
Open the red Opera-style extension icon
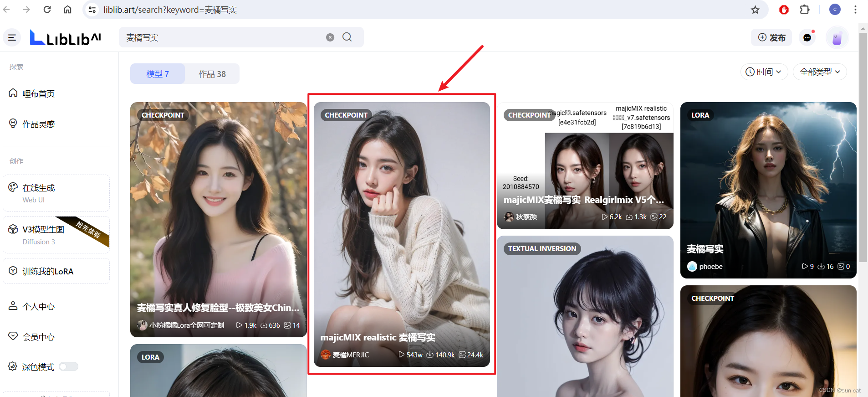click(784, 10)
